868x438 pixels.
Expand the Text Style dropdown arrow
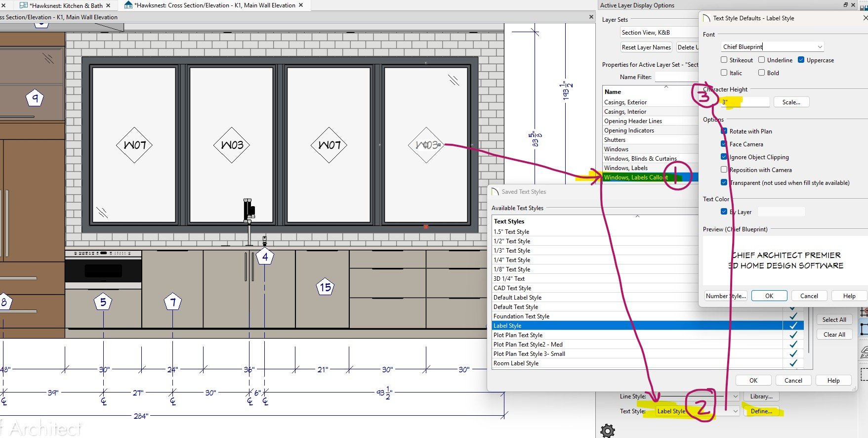[735, 411]
